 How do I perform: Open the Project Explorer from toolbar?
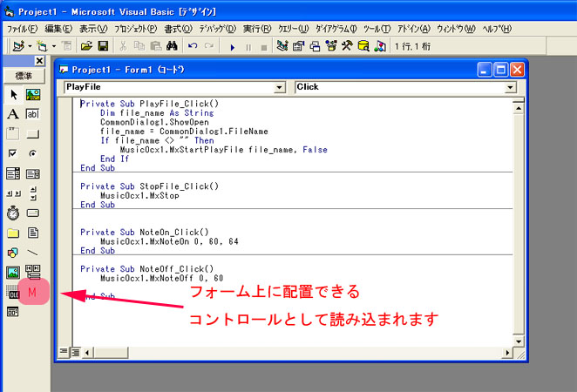282,46
